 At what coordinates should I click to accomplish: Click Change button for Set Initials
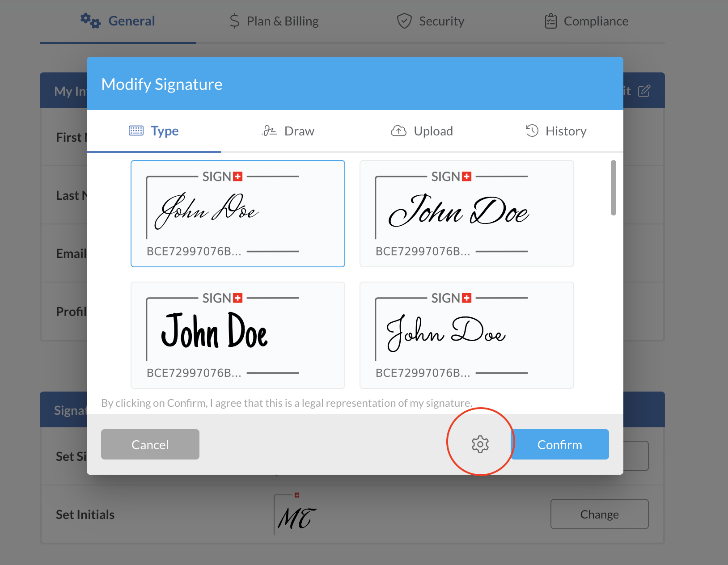(x=599, y=514)
